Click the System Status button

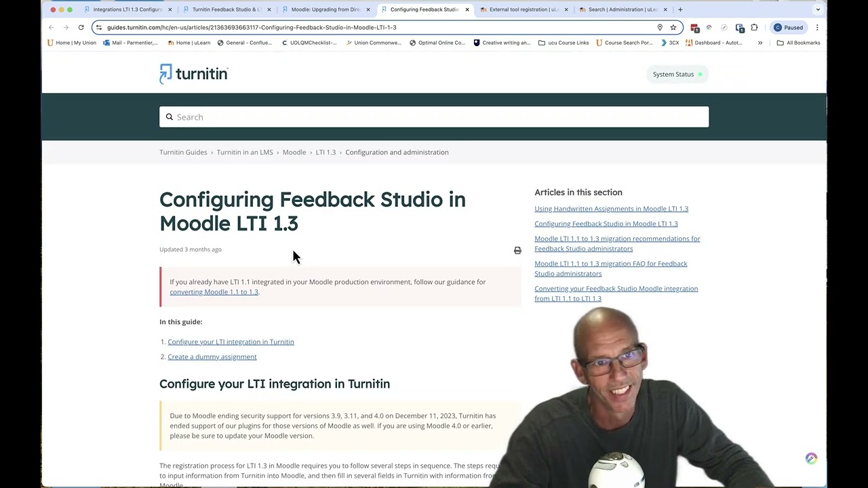[677, 75]
